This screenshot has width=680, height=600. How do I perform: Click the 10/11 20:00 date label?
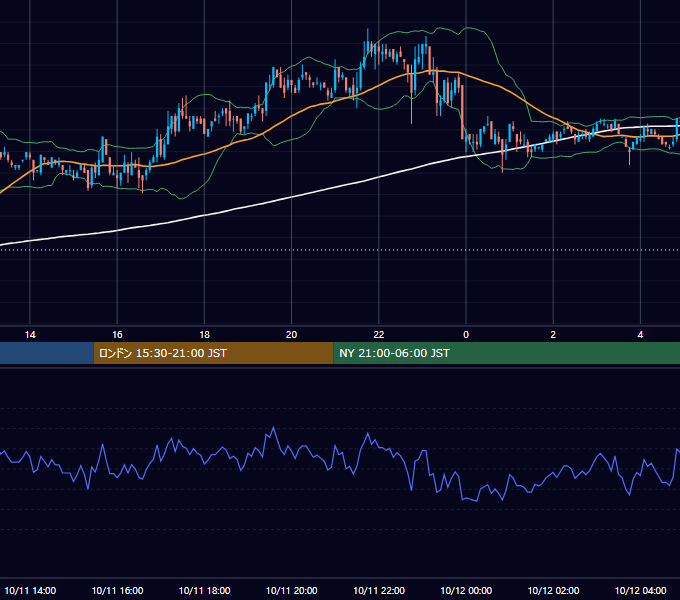click(x=291, y=590)
